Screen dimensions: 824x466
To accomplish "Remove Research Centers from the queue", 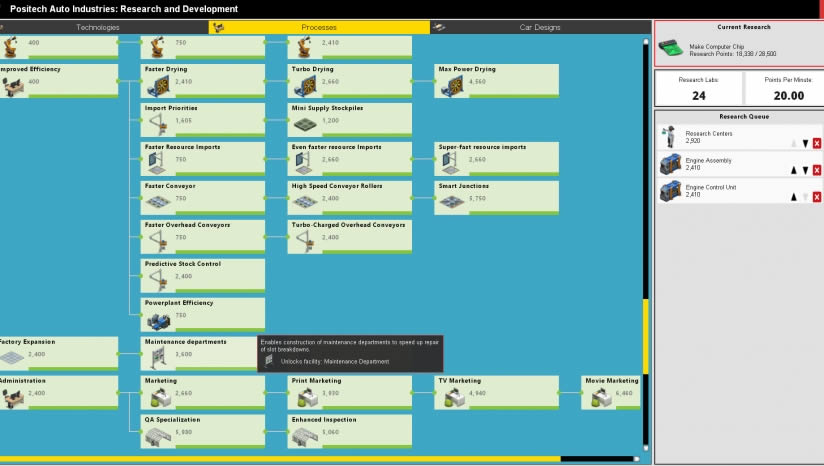I will (817, 143).
